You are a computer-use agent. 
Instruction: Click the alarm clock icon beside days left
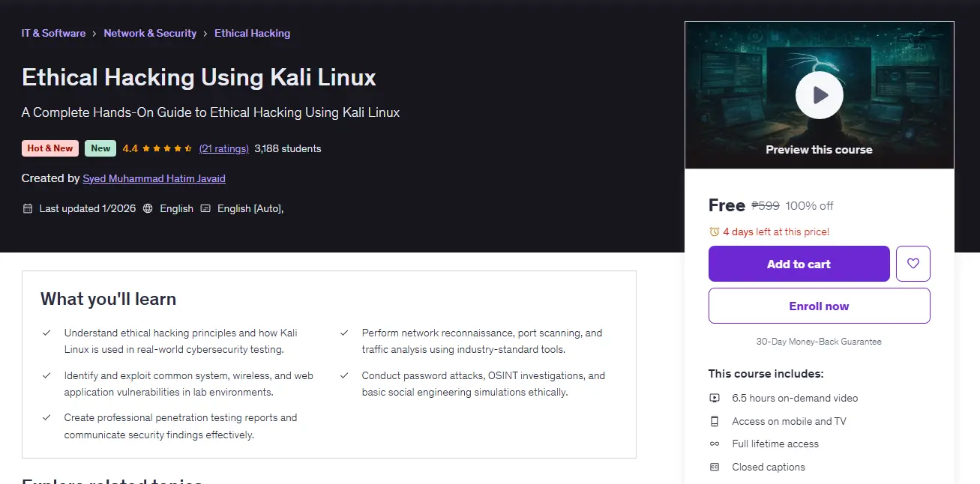[x=715, y=232]
